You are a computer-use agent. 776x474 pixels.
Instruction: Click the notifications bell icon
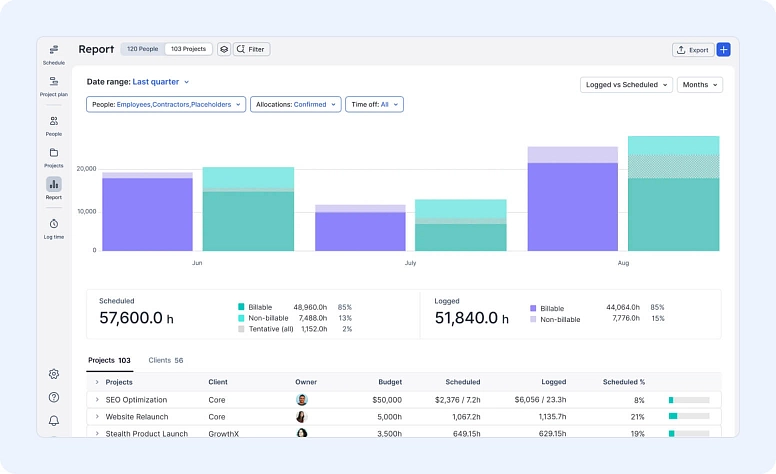point(54,421)
